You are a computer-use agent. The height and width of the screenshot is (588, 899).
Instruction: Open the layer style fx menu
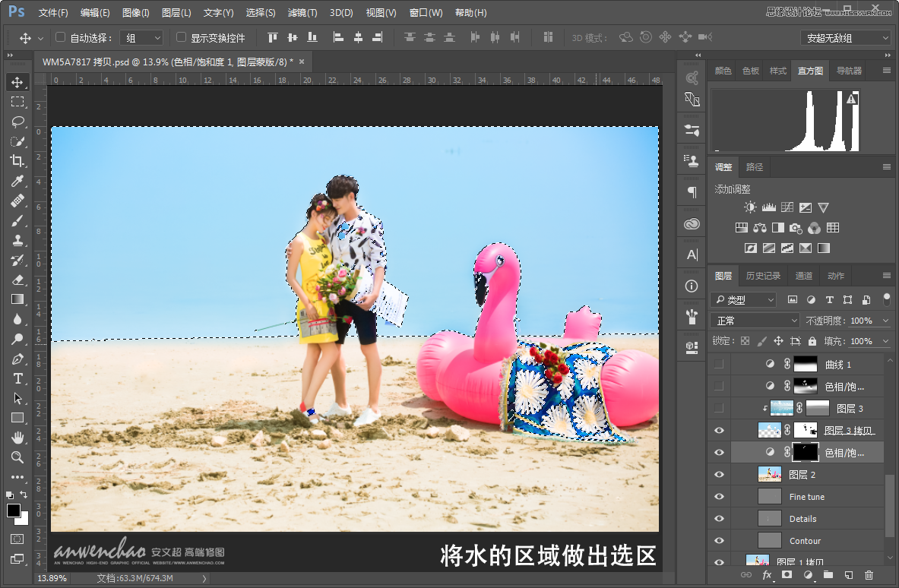point(767,575)
